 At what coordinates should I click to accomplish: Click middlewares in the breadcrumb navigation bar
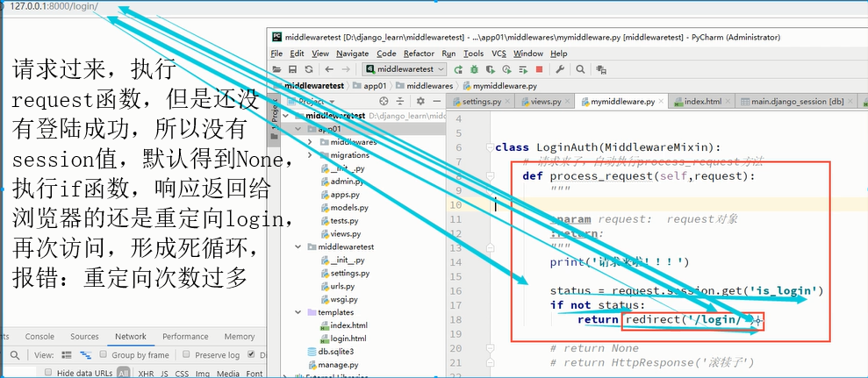(424, 86)
